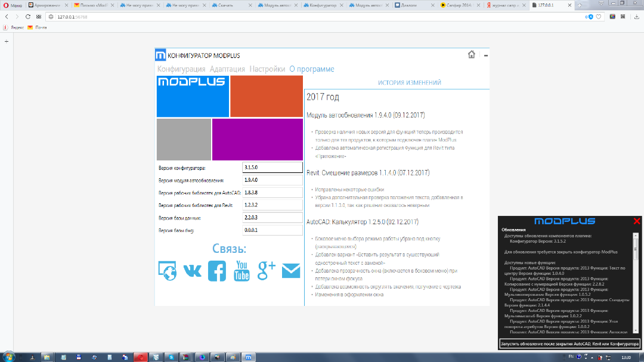Click the configurator version field 3.1.5.0
The image size is (644, 362).
click(x=273, y=167)
